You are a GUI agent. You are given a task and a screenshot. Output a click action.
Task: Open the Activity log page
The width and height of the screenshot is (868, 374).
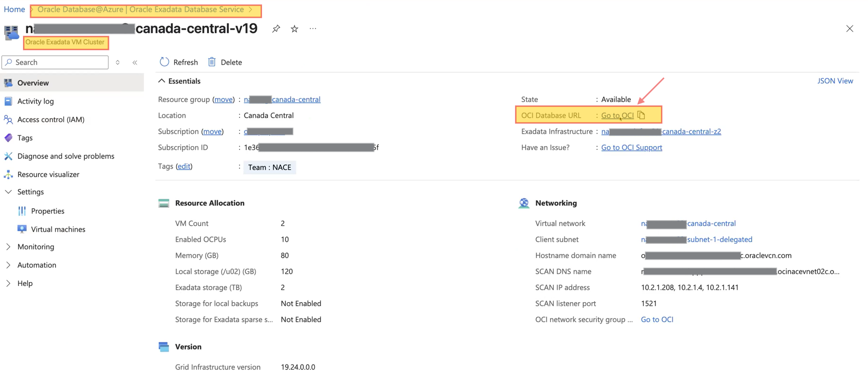[x=35, y=101]
